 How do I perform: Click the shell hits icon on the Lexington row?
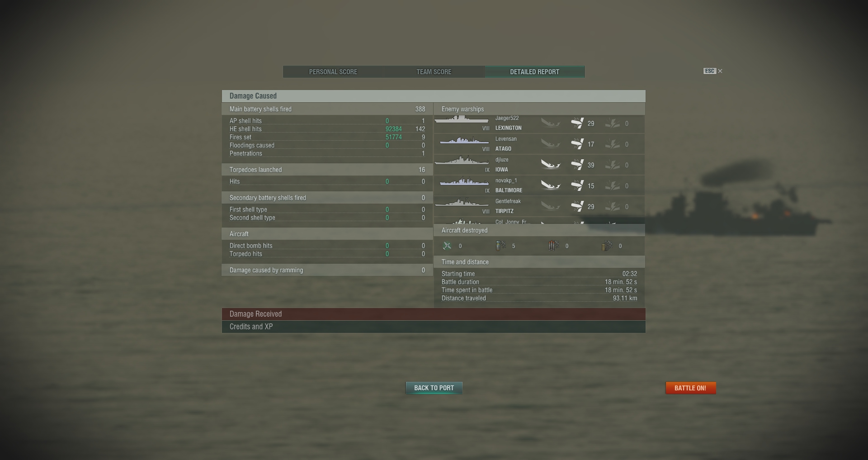[x=577, y=123]
